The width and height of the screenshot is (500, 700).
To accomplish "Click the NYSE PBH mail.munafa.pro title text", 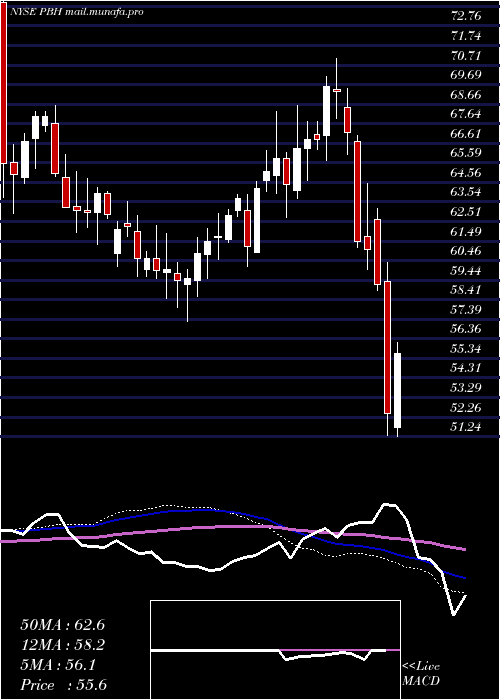I will [x=77, y=12].
